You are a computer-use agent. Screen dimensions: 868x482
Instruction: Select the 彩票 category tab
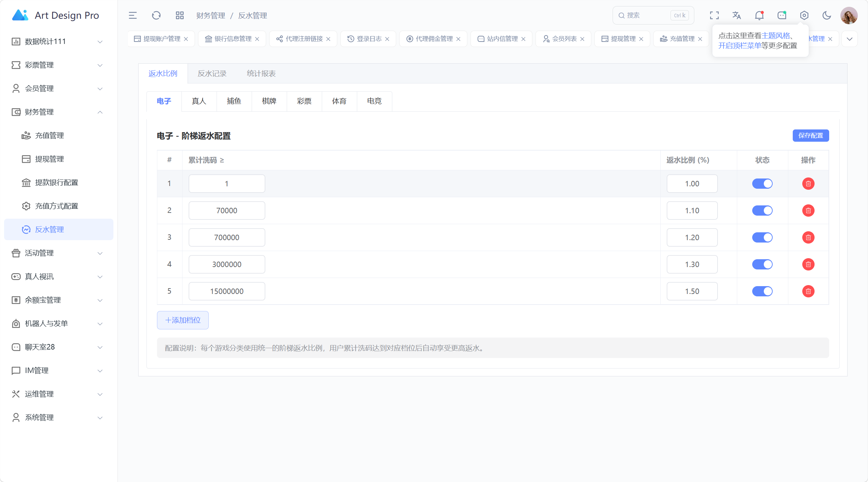click(x=304, y=101)
